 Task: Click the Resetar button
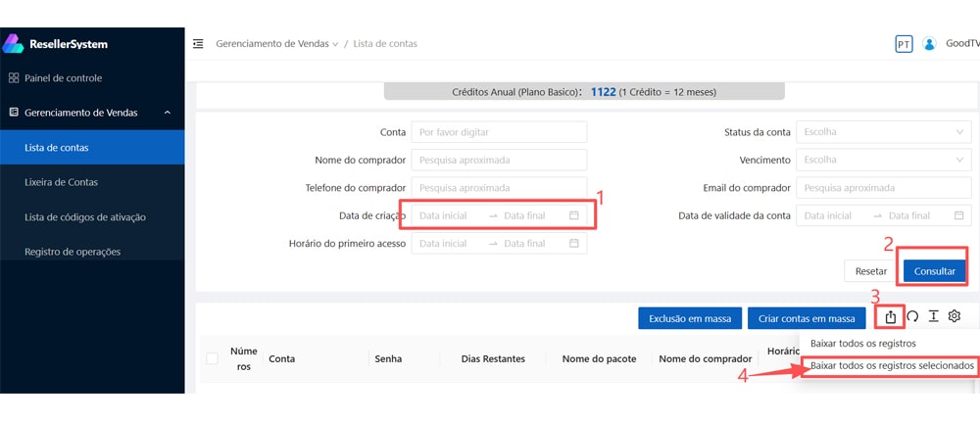(x=870, y=271)
